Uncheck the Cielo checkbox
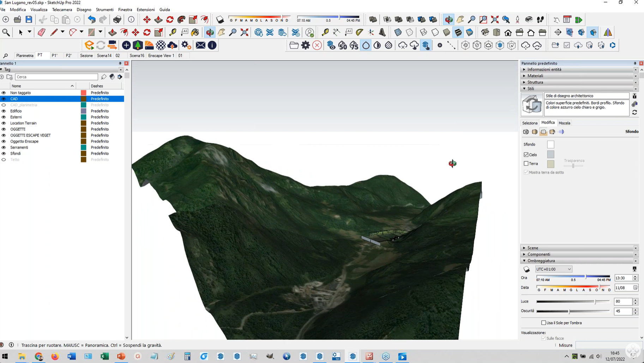This screenshot has height=363, width=644. point(526,155)
